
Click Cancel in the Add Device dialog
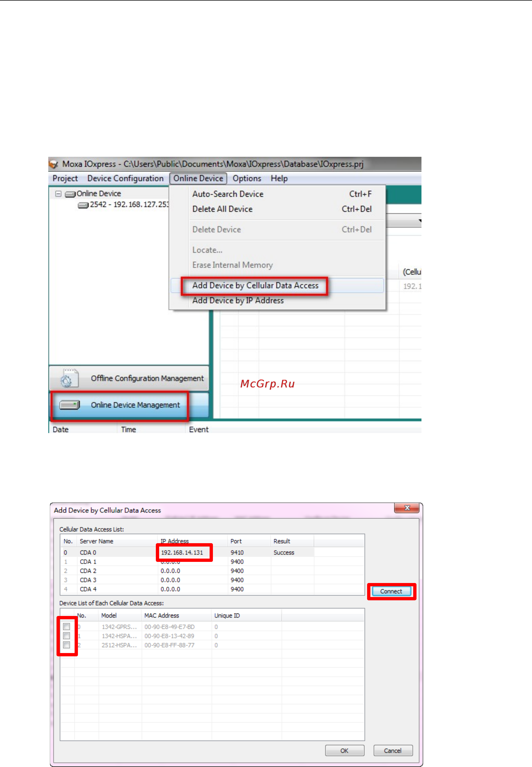pos(393,751)
